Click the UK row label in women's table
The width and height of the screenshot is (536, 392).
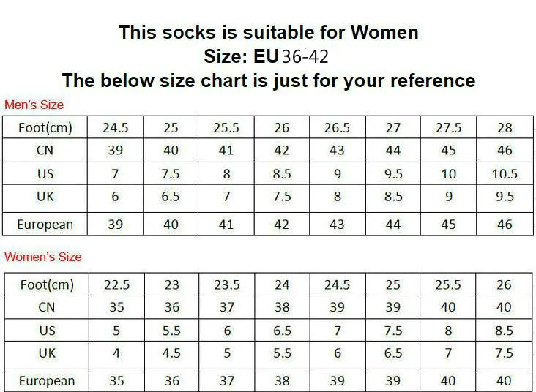pos(46,353)
